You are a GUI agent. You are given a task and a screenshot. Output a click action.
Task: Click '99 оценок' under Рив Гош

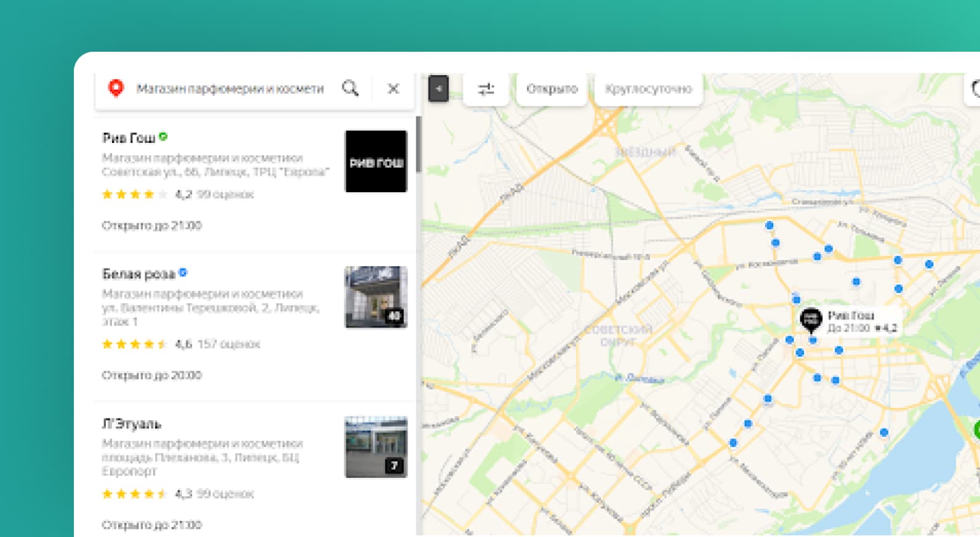pos(225,195)
